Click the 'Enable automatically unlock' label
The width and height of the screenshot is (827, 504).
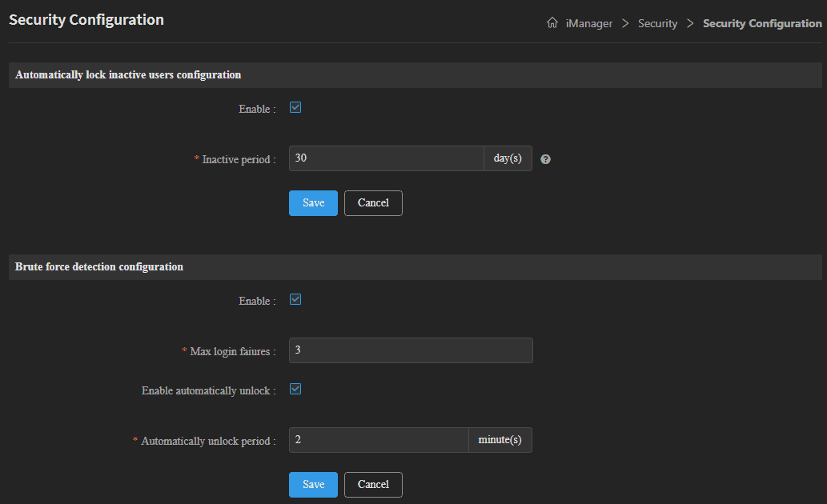[208, 390]
